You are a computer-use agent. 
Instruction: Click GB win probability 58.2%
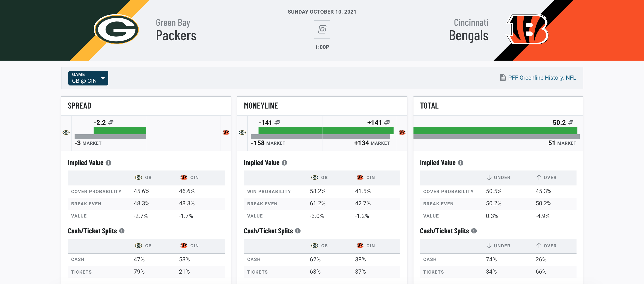pos(317,191)
